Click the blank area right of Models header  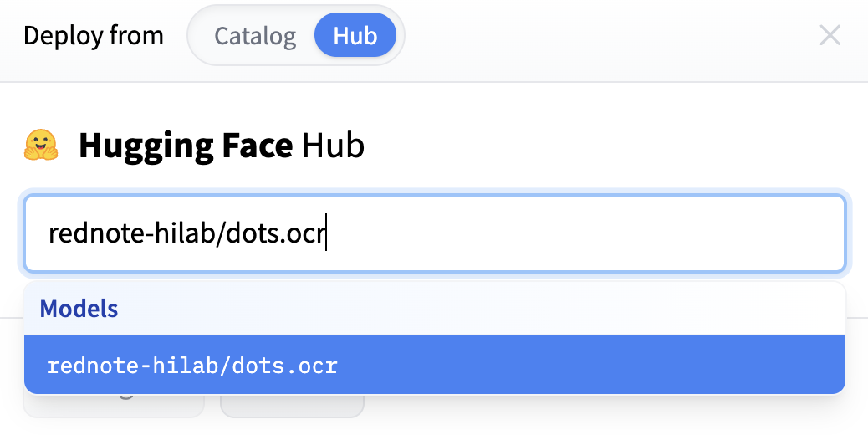(502, 309)
